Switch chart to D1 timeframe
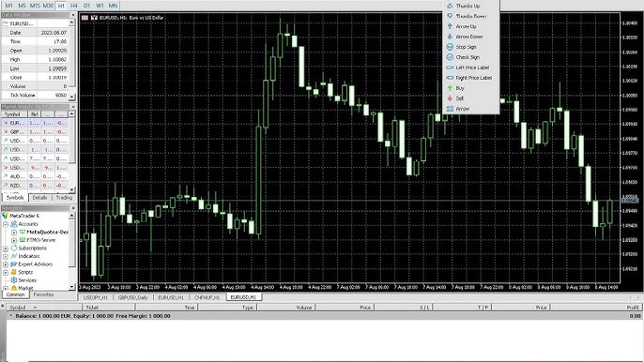 pos(86,6)
